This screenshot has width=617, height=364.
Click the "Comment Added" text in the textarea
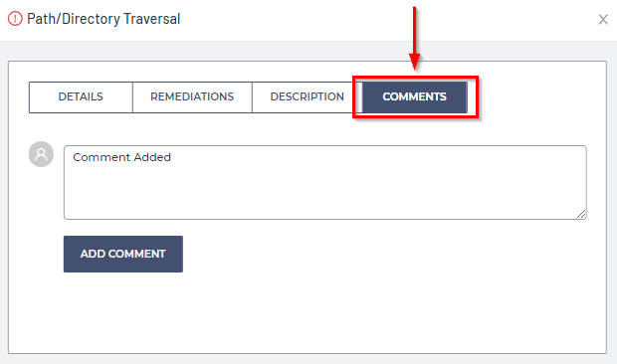[122, 157]
